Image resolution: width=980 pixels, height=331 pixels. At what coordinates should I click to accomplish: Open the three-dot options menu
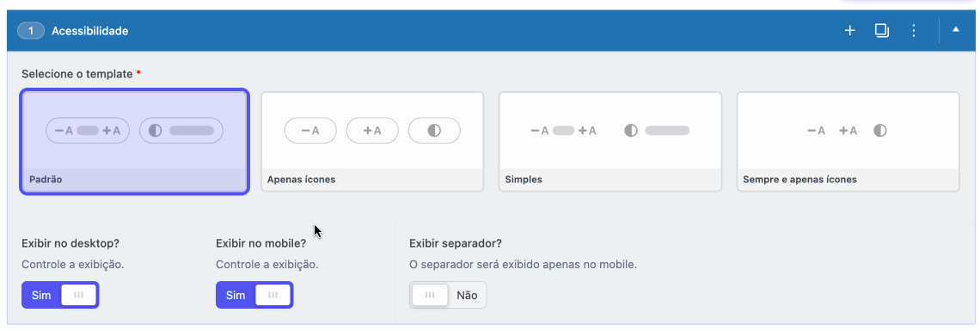pos(914,31)
